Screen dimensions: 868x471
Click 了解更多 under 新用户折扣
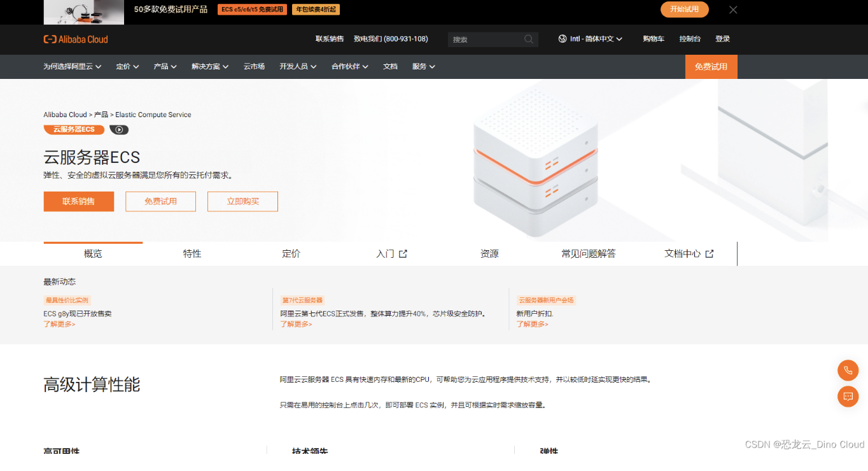[x=532, y=324]
